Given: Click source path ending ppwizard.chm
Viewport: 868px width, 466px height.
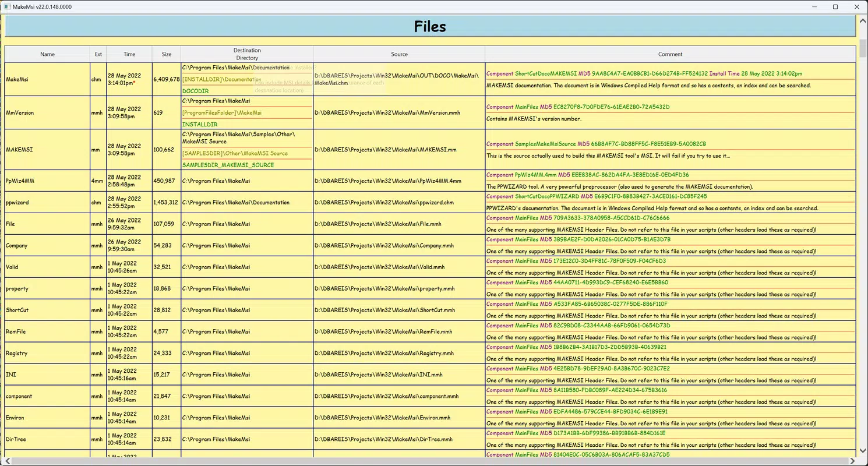Looking at the screenshot, I should click(x=385, y=202).
